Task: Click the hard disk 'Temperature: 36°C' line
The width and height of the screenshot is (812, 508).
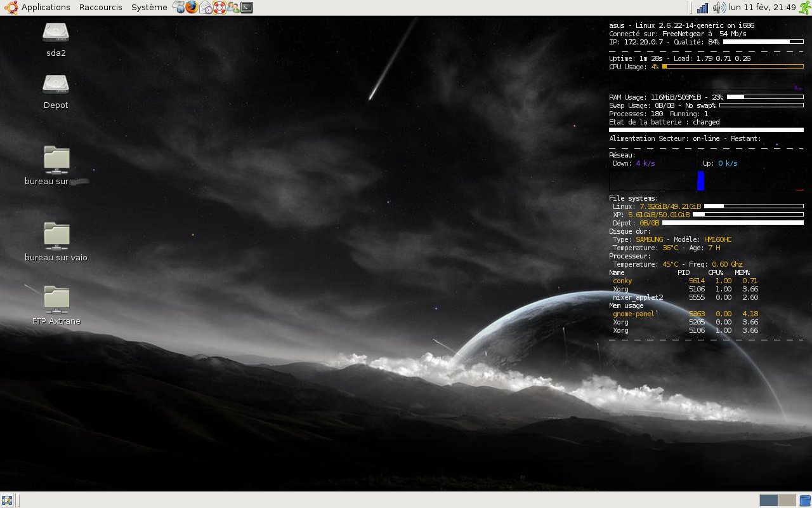Action: (x=667, y=248)
